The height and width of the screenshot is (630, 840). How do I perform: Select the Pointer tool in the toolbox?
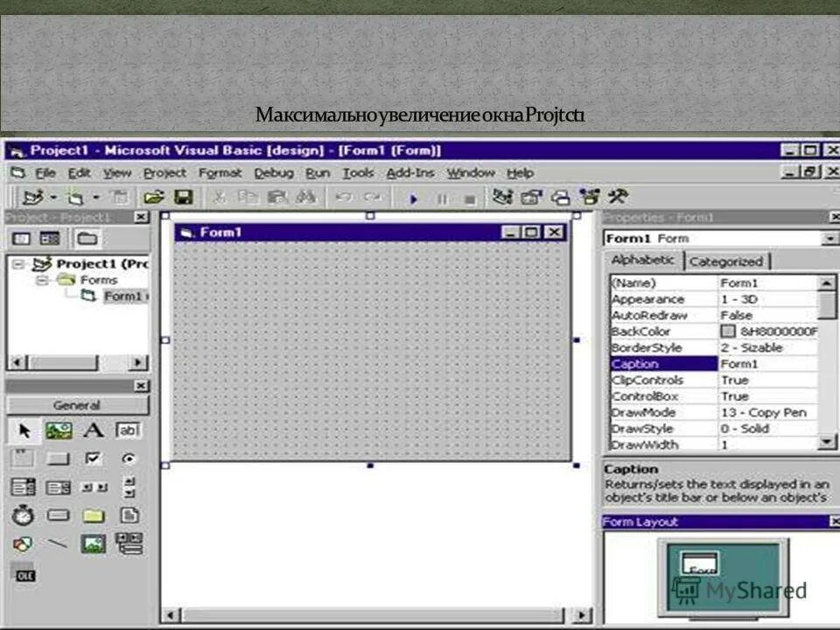pos(24,430)
